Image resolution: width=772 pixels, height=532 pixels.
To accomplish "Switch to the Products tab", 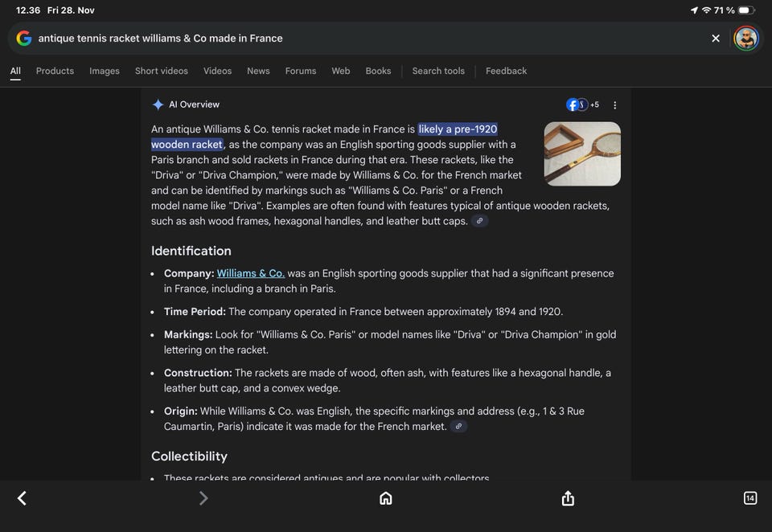I will (x=55, y=71).
